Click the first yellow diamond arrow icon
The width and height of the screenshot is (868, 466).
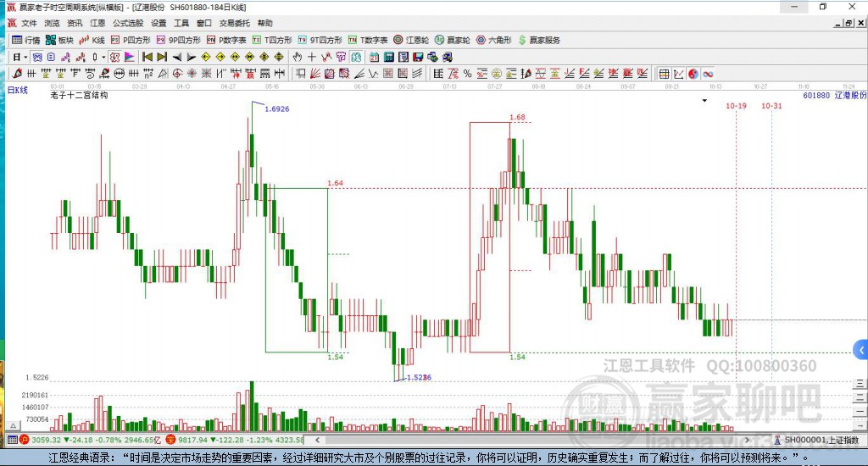[205, 57]
